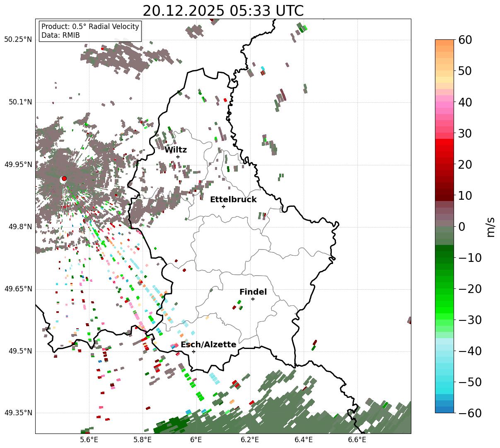Click the Findel station label

tap(253, 292)
